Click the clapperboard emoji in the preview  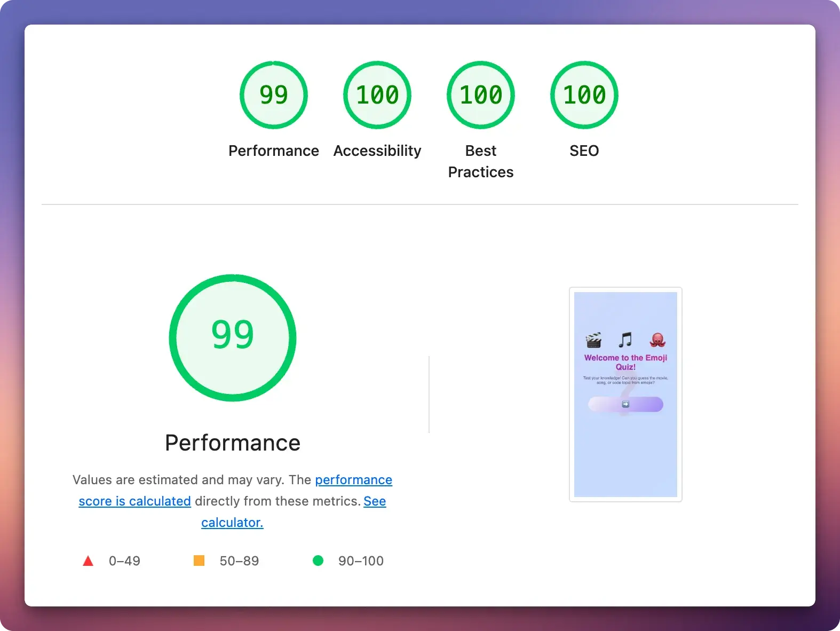click(593, 340)
